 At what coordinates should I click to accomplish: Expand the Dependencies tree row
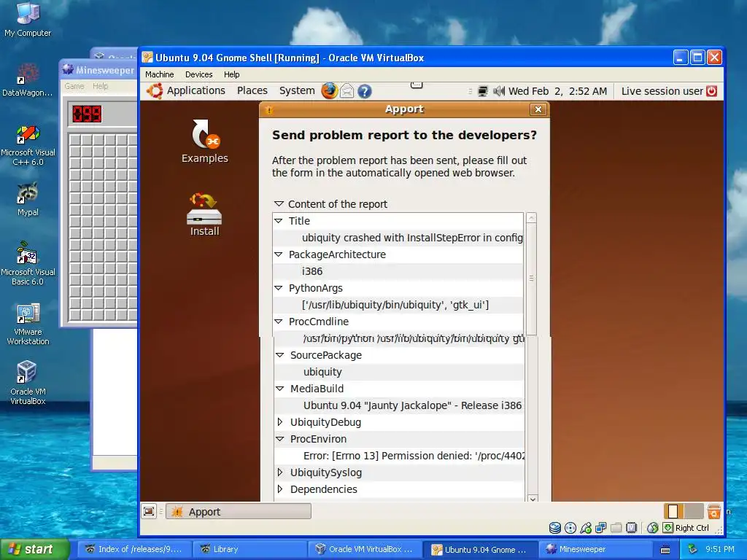point(280,489)
